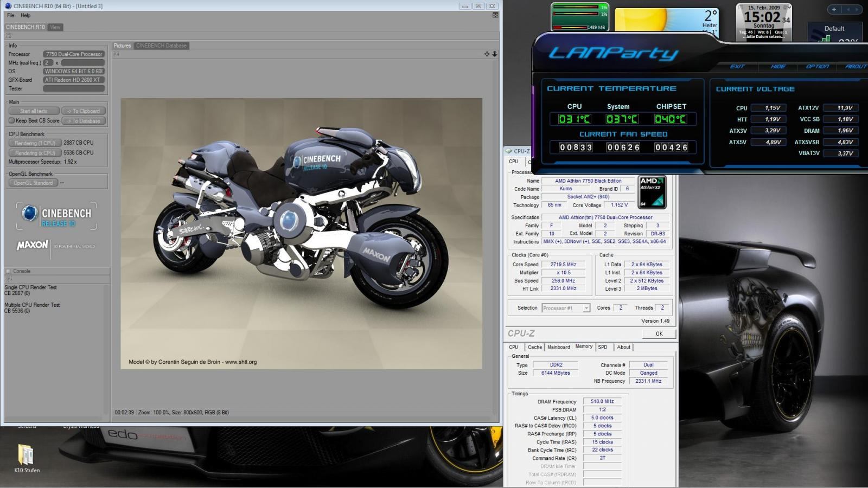Select the About tab in CPU-Z
This screenshot has width=868, height=488.
623,347
